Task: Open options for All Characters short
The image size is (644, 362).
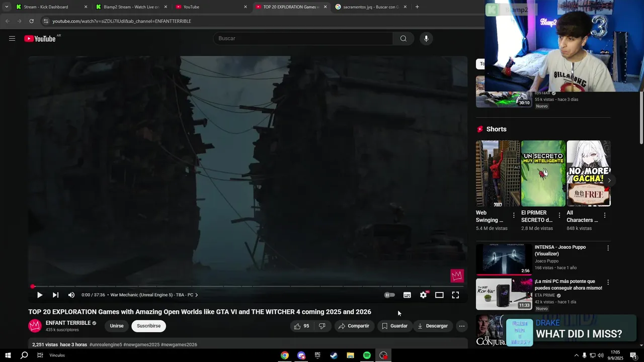Action: click(x=605, y=215)
